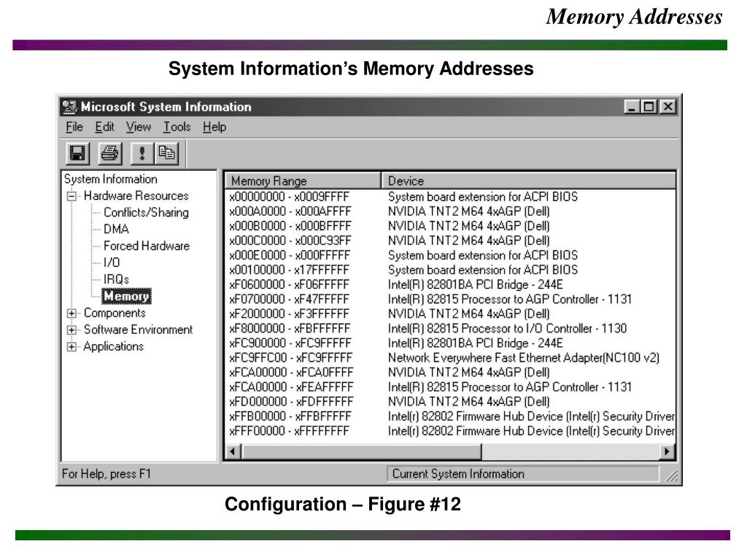
Task: Select row xFFF00000 - xFFFFFFFF
Action: coord(450,431)
